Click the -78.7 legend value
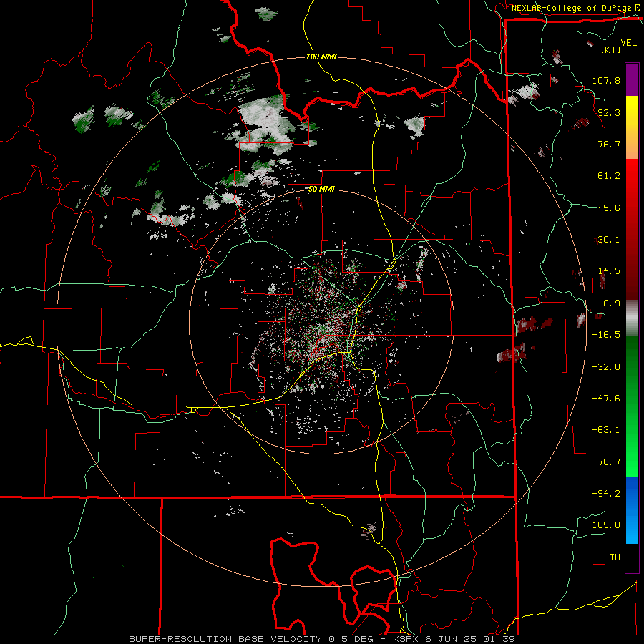The width and height of the screenshot is (644, 644). (606, 462)
